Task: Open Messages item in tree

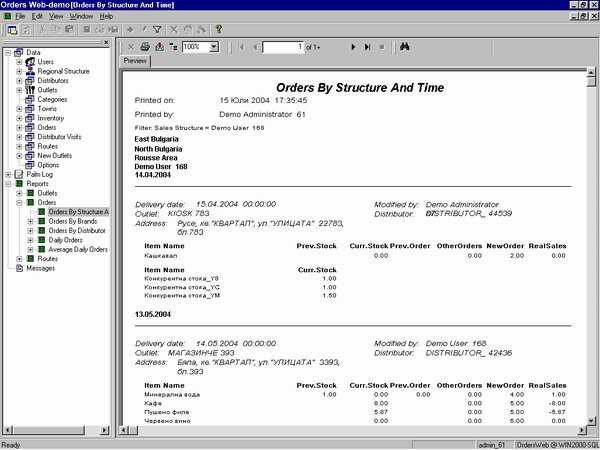Action: pyautogui.click(x=40, y=269)
